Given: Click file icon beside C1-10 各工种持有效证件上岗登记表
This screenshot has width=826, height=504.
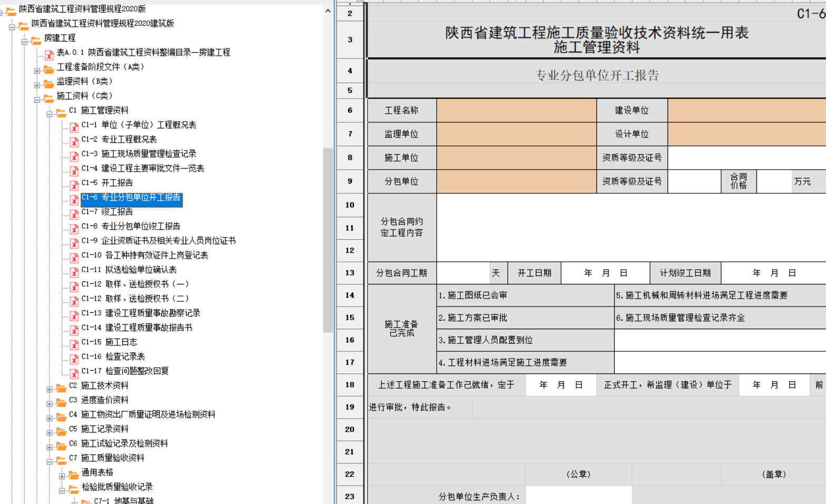Looking at the screenshot, I should coord(74,257).
